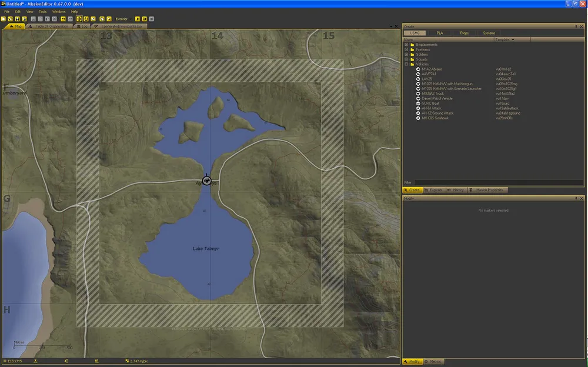Click the M1A2 Abrams vehicle icon

418,69
